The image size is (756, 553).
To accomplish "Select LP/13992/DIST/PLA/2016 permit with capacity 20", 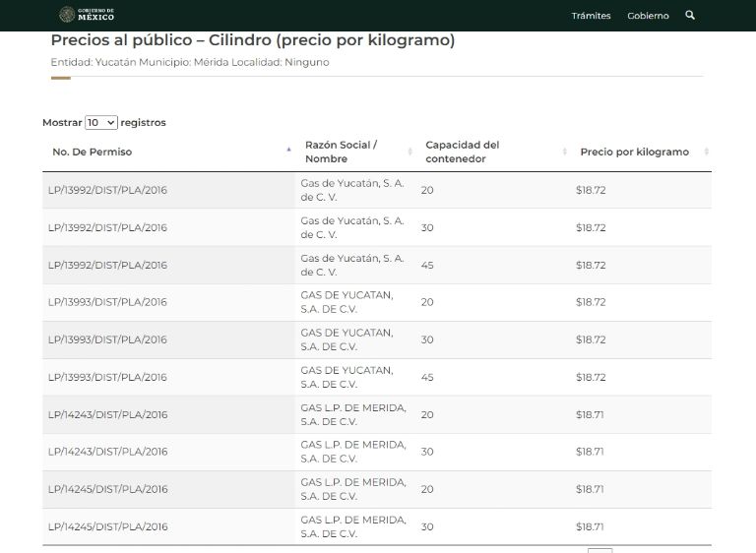I will coord(107,190).
